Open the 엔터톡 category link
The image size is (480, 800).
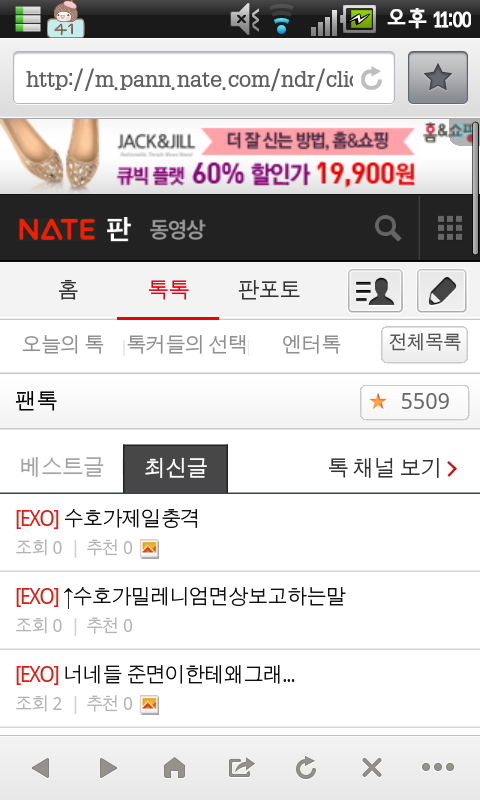311,344
